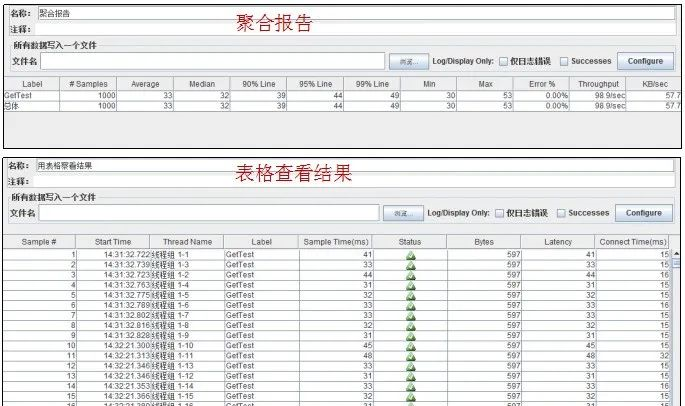
Task: Click the 名称 field containing 用表格察看结果
Action: (x=355, y=166)
